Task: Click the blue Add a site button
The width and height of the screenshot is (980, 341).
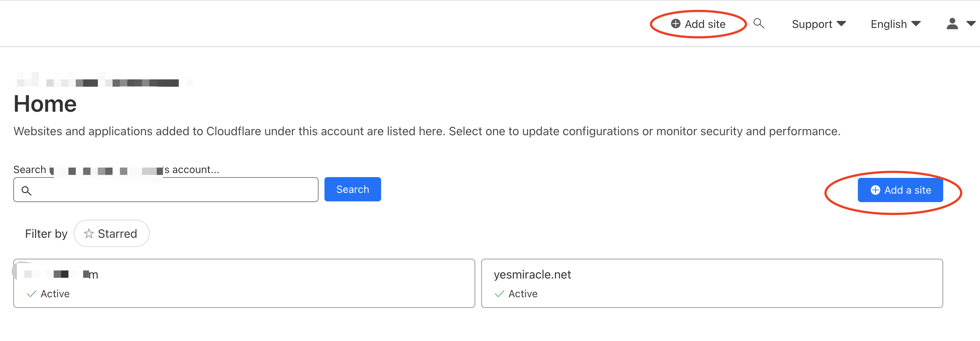Action: click(900, 190)
